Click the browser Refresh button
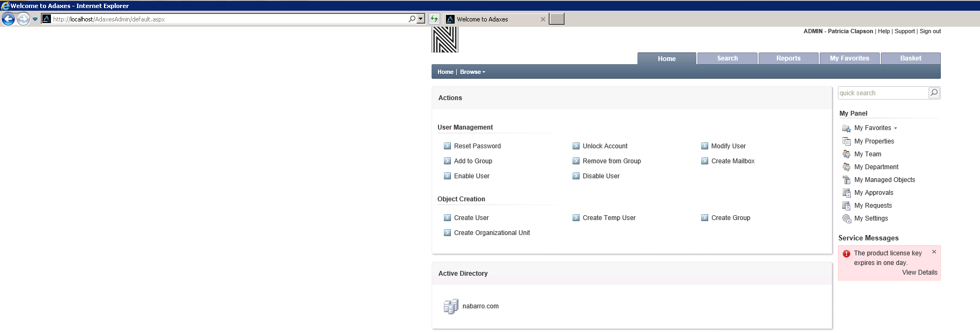The image size is (980, 333). click(434, 19)
